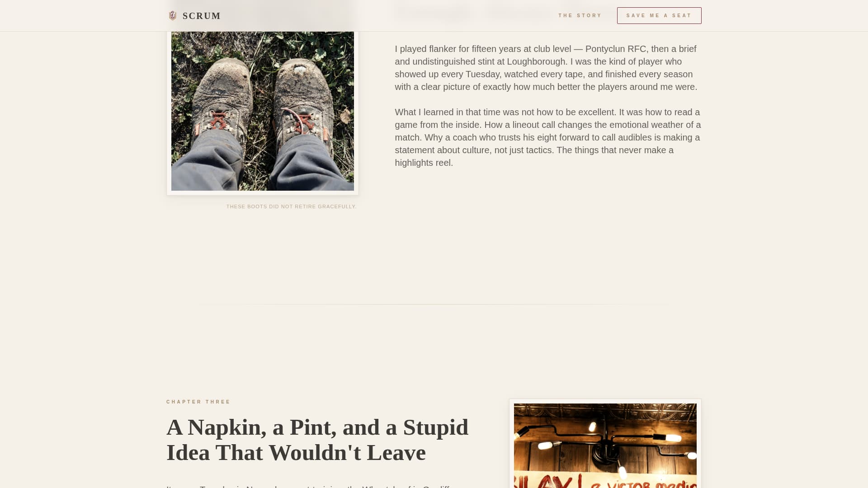Go to The Story nav item
The image size is (868, 488).
pyautogui.click(x=580, y=16)
